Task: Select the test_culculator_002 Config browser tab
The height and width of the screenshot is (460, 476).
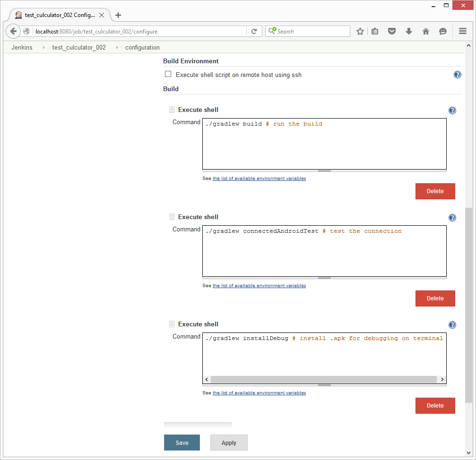Action: click(59, 15)
